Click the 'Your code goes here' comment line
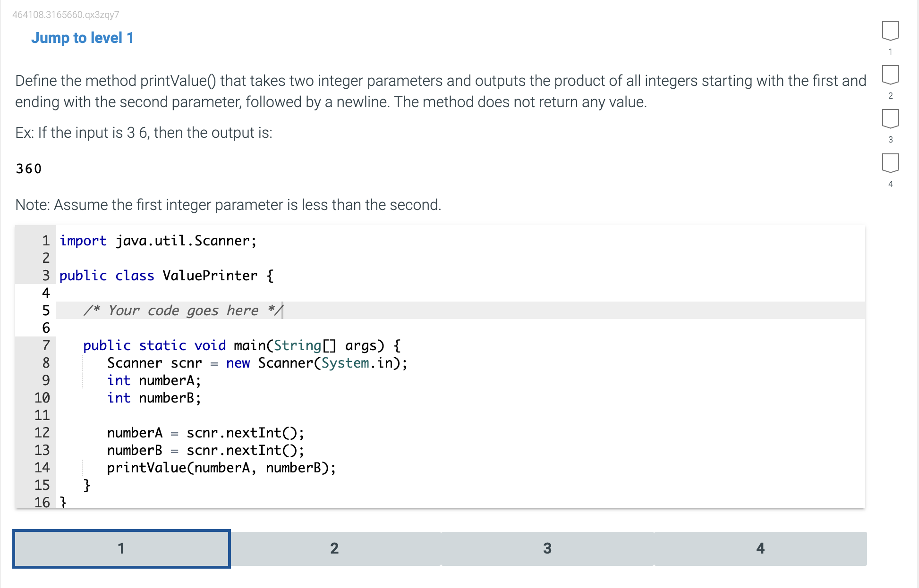Viewport: 919px width, 588px height. point(183,311)
